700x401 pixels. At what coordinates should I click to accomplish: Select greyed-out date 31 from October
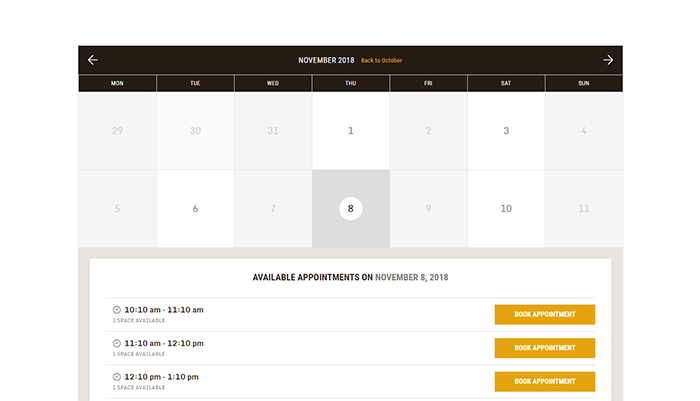point(273,131)
